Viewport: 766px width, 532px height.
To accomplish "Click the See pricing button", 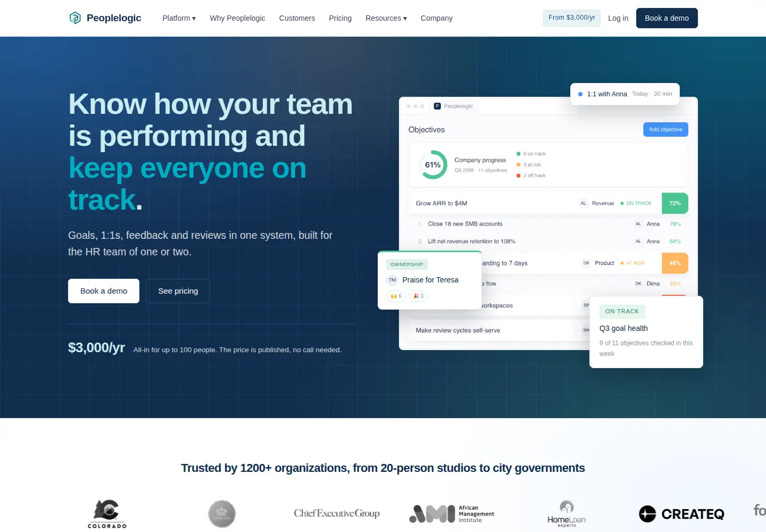I will click(x=178, y=291).
